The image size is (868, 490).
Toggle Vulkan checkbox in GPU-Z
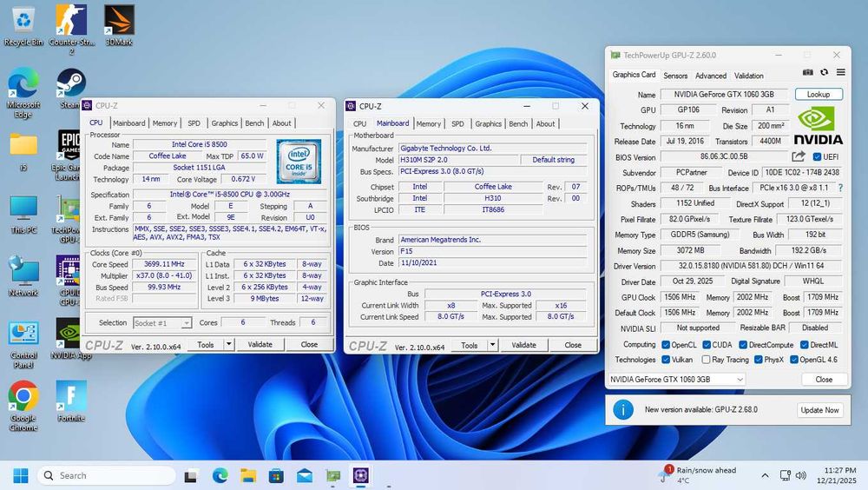pyautogui.click(x=666, y=360)
